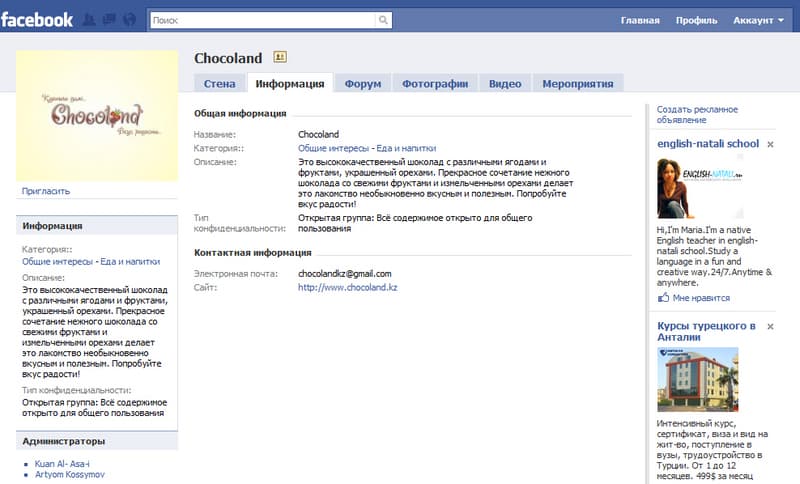
Task: Click the chocolandkz@gmail.com email text
Action: click(344, 274)
